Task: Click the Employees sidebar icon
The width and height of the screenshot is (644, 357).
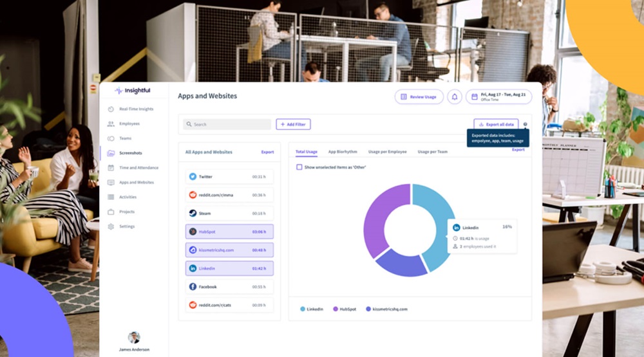Action: [111, 124]
